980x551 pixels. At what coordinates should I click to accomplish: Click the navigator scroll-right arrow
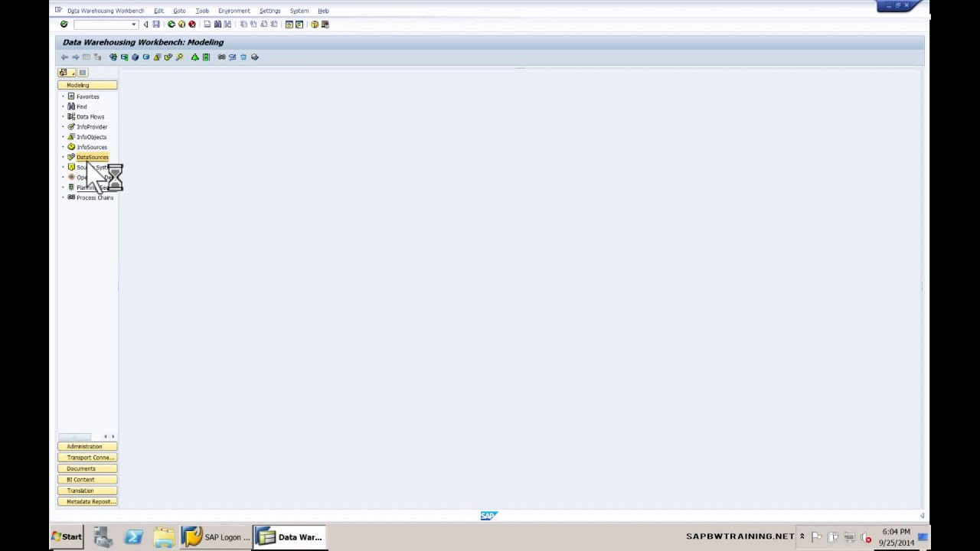113,437
